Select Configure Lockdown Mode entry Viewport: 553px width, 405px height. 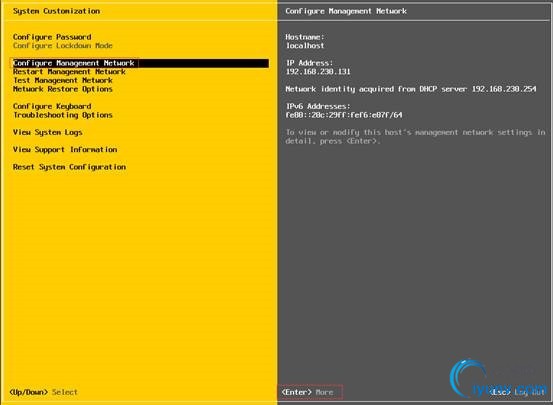pos(63,46)
